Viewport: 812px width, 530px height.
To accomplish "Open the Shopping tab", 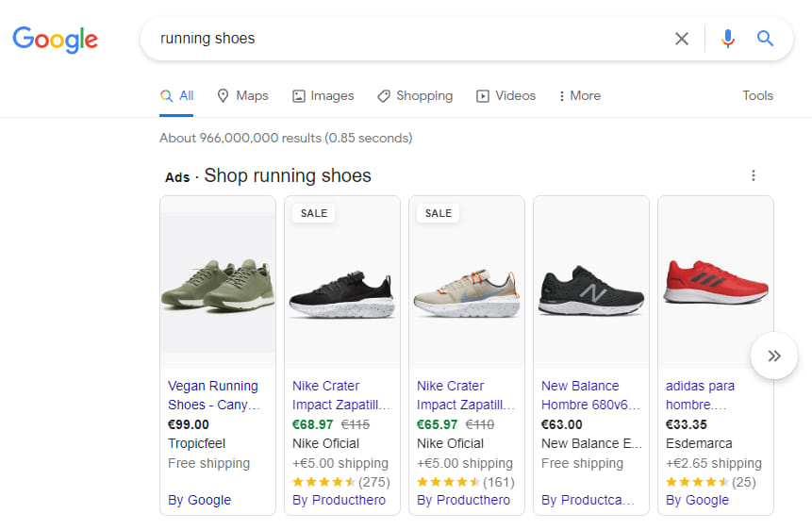I will [415, 96].
